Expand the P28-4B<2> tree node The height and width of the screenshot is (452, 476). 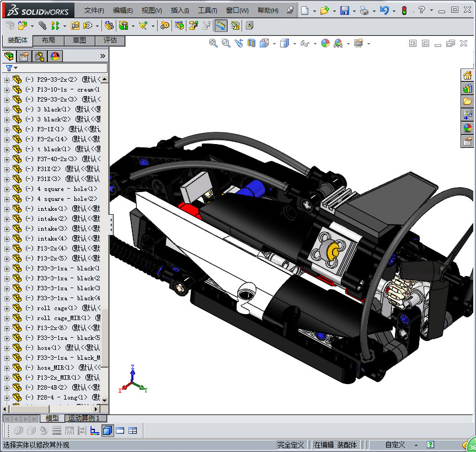pyautogui.click(x=7, y=388)
